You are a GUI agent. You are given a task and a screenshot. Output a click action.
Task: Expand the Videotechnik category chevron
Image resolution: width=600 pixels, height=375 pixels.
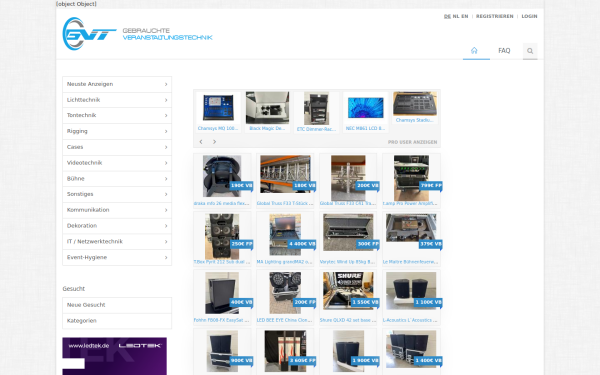166,163
